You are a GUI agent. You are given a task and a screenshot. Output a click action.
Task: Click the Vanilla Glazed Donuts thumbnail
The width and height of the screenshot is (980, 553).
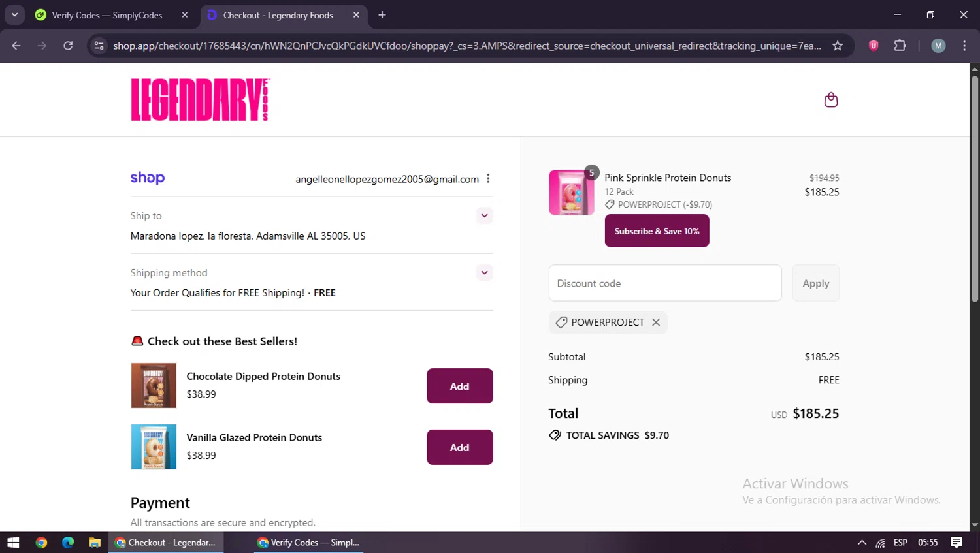click(x=154, y=447)
